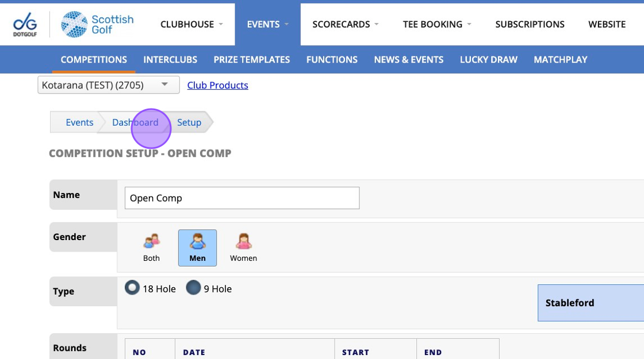
Task: Open the Functions tab
Action: pyautogui.click(x=332, y=60)
